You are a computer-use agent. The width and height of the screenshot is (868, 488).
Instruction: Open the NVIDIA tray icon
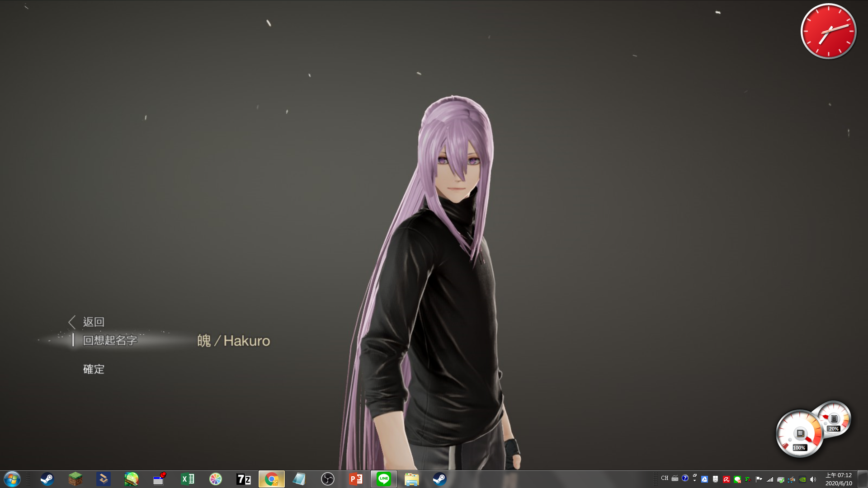802,479
